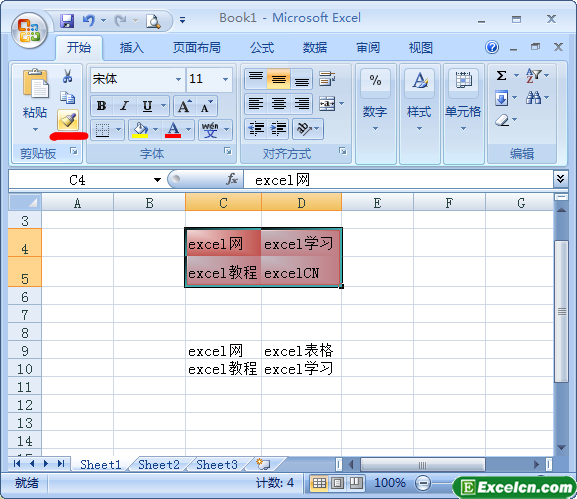Expand the Name Box dropdown arrow

(x=157, y=180)
